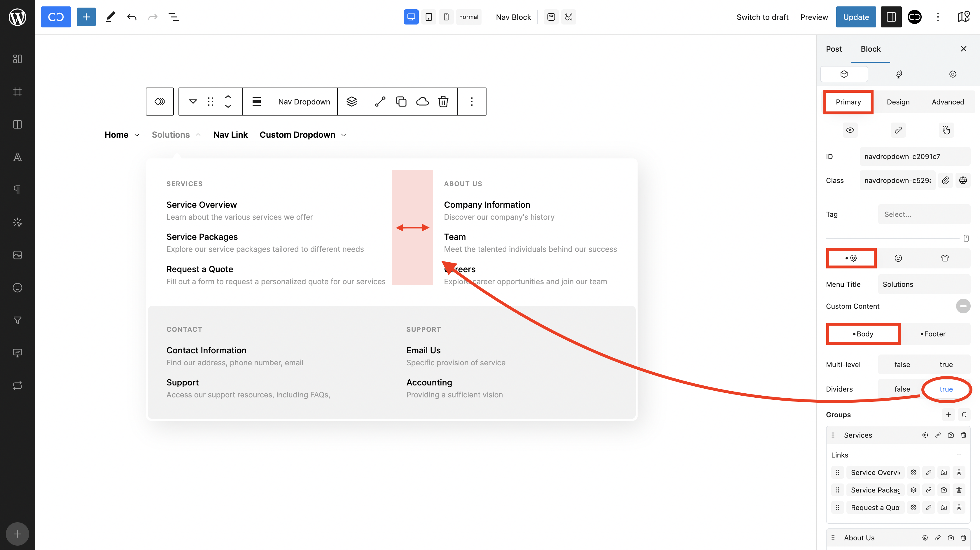Toggle the Custom Content switch
Viewport: 980px width, 550px height.
coord(963,306)
